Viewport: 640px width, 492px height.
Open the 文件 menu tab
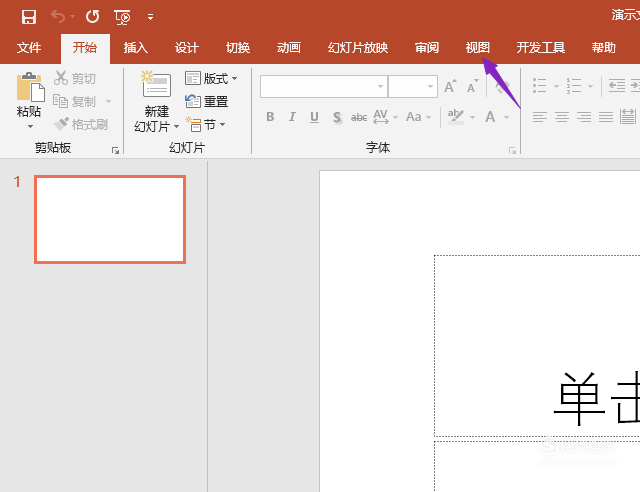coord(29,48)
